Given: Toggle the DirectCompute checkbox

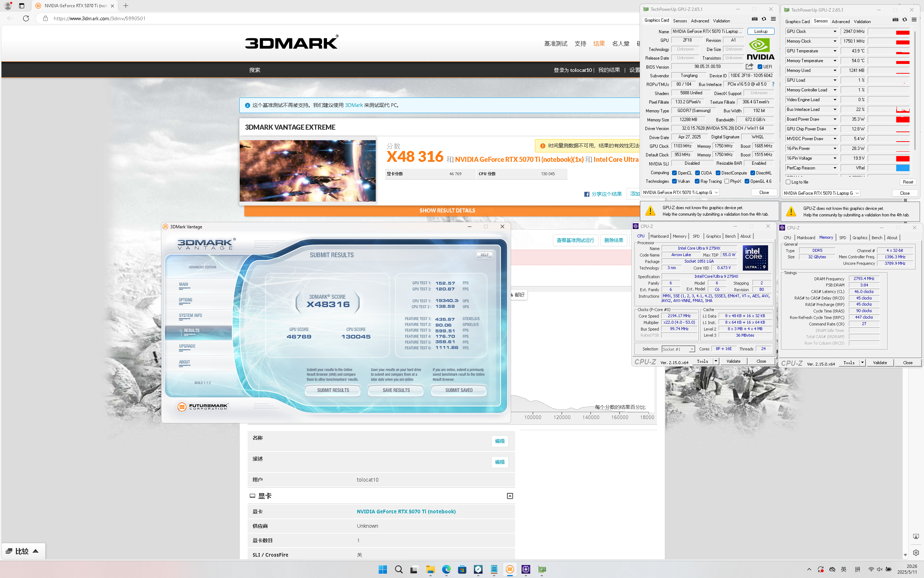Looking at the screenshot, I should (718, 173).
